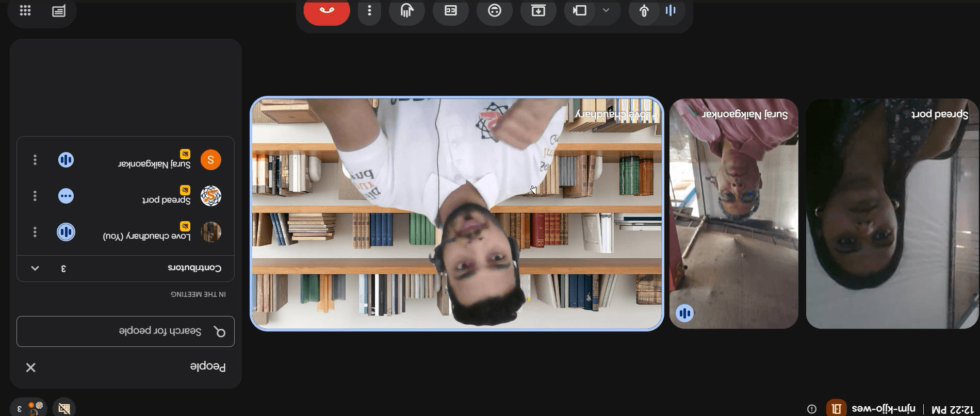The image size is (980, 416).
Task: Collapse the Contributors section
Action: (x=35, y=269)
